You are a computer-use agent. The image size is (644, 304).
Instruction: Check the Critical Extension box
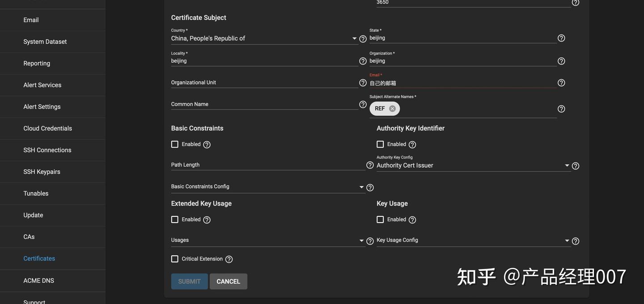tap(175, 259)
